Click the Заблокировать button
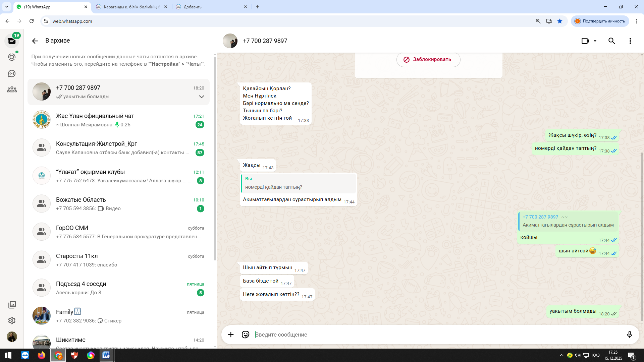 [x=428, y=60]
